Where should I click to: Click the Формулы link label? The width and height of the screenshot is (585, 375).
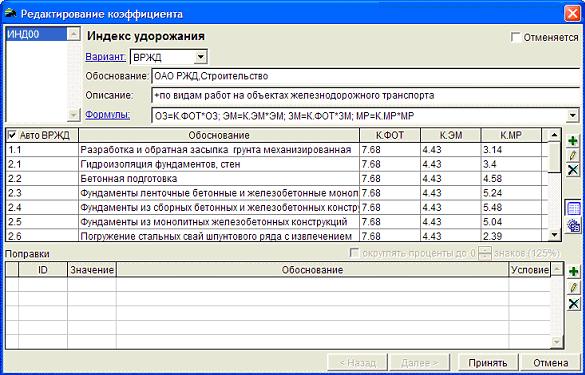108,115
